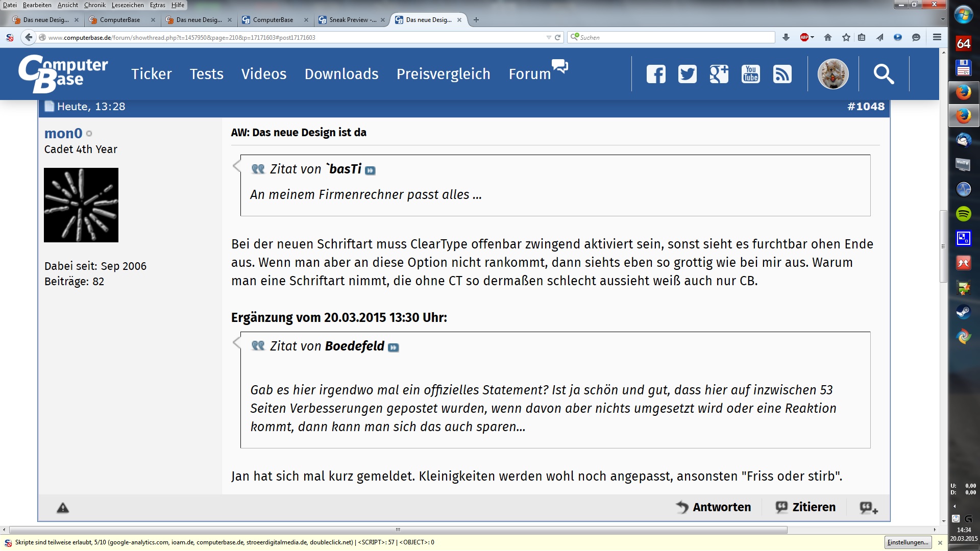Open the RSS feed icon
The width and height of the screenshot is (980, 551).
[x=782, y=74]
